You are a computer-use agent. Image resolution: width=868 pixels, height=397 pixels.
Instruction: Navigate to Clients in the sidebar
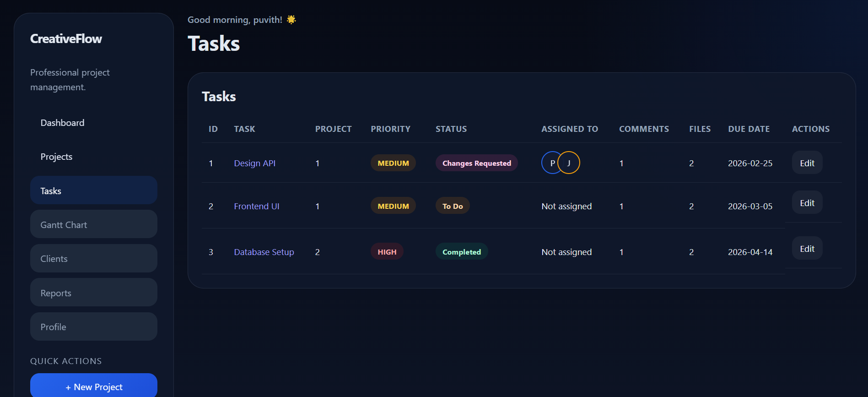(94, 258)
